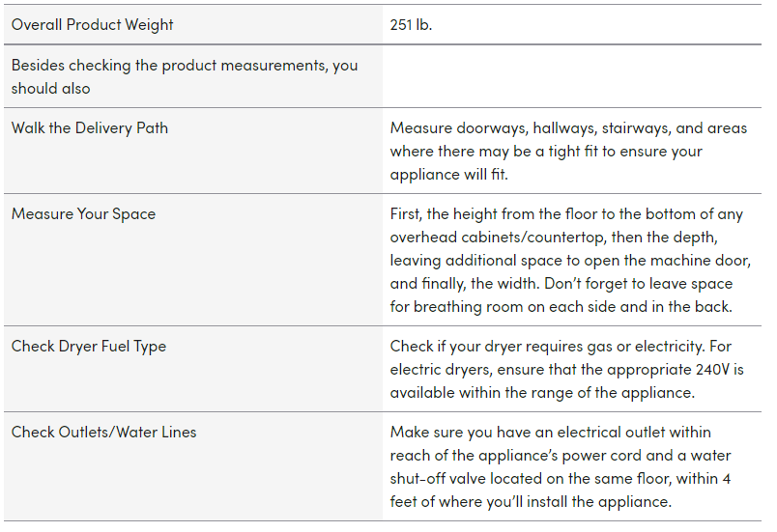Select the Check Dryer Fuel Type heading
Image resolution: width=777 pixels, height=532 pixels.
click(89, 347)
